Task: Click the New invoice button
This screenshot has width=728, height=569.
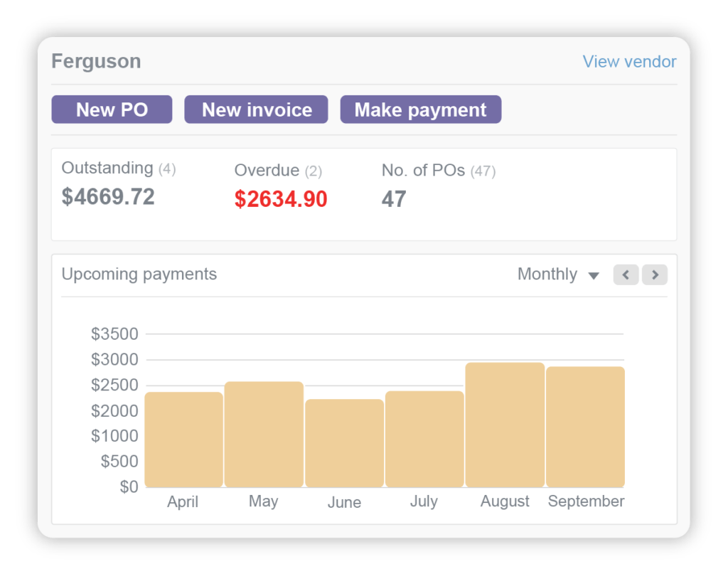Action: (256, 110)
